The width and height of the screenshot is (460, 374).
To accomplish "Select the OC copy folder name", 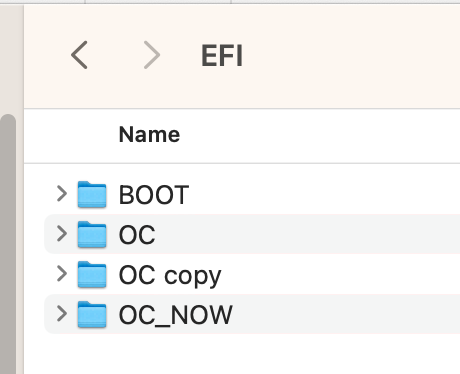I will pos(170,276).
